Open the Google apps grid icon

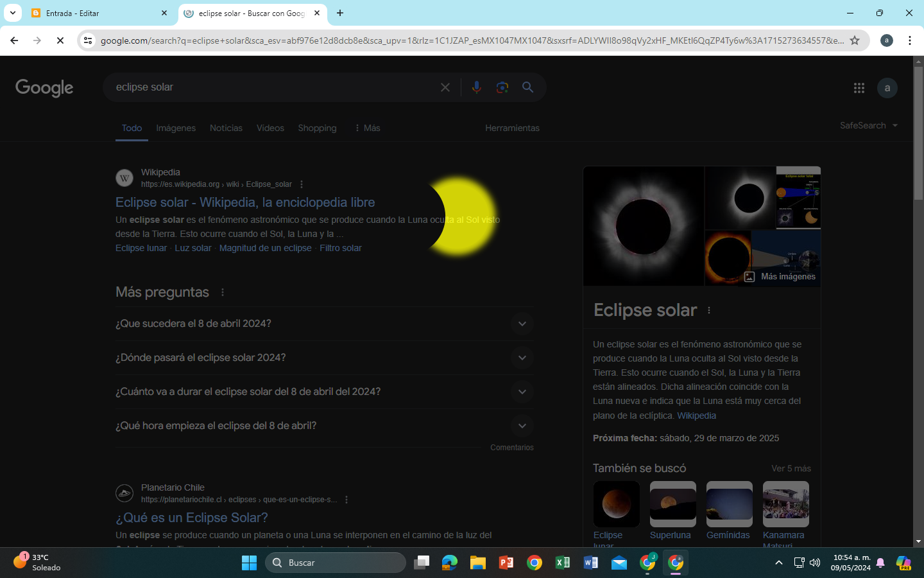tap(859, 88)
